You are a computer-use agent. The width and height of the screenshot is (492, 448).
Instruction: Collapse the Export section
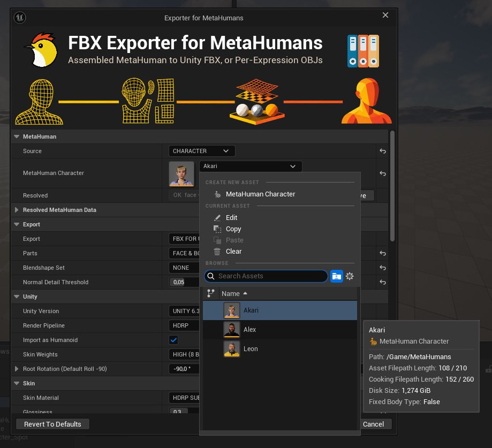click(x=17, y=224)
